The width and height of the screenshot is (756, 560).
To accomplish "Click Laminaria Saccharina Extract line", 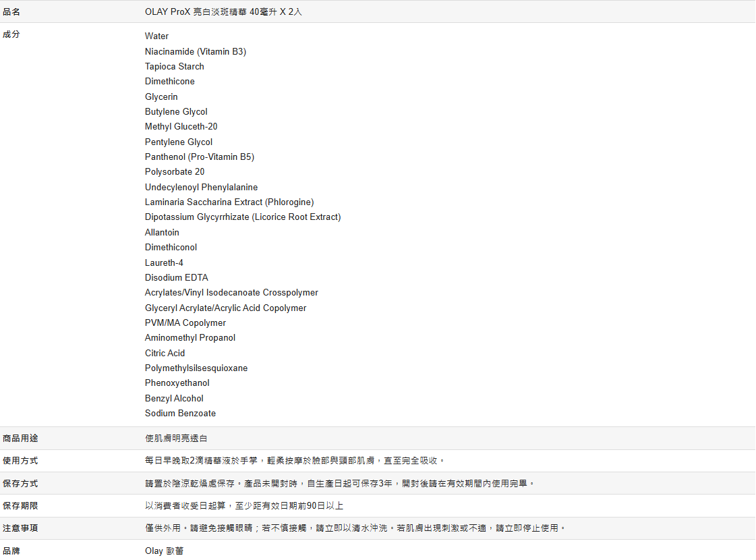I will (229, 202).
